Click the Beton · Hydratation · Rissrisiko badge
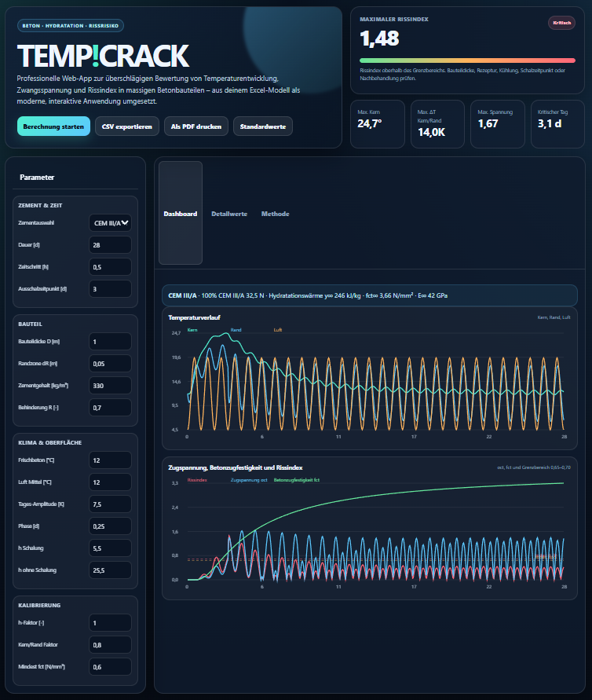This screenshot has width=592, height=700. 71,25
